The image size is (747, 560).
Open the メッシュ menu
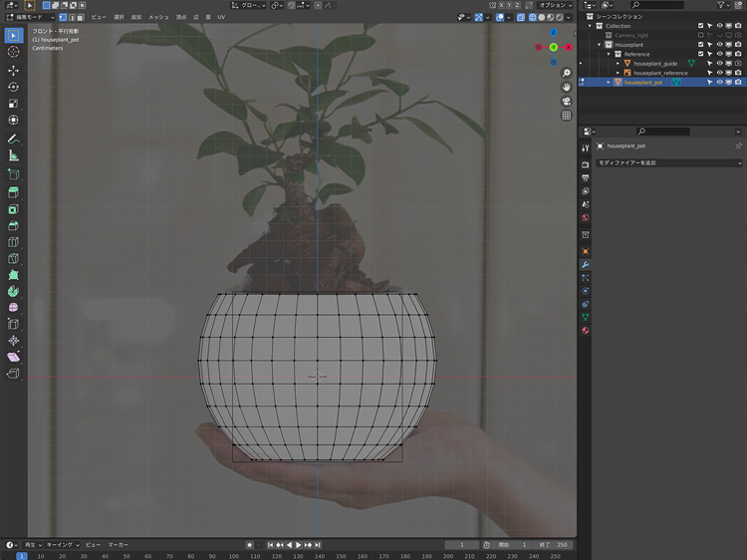158,17
